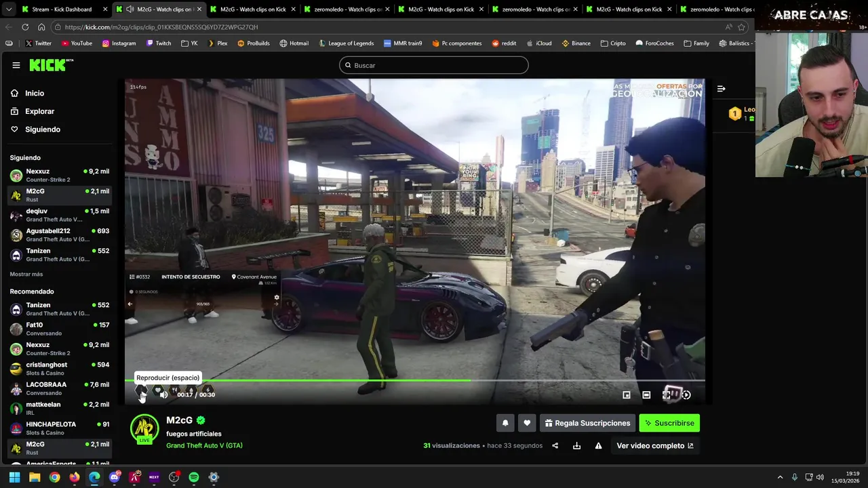Image resolution: width=868 pixels, height=488 pixels.
Task: Launch Spotify from the taskbar
Action: 193,477
